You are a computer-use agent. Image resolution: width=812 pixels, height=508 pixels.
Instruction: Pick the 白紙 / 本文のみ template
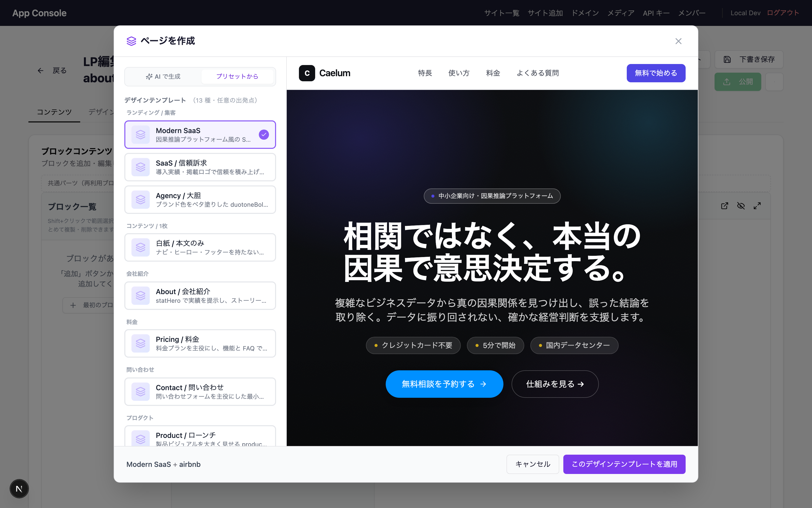[x=200, y=247]
